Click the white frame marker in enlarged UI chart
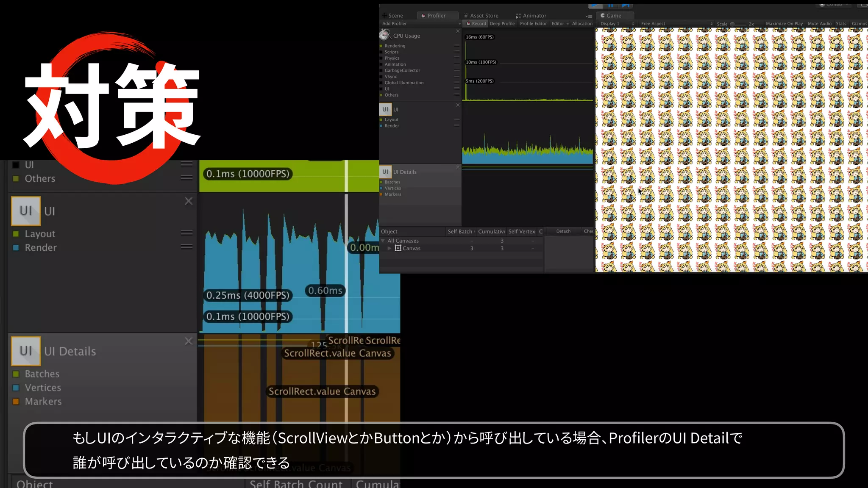This screenshot has height=488, width=868. [x=346, y=263]
